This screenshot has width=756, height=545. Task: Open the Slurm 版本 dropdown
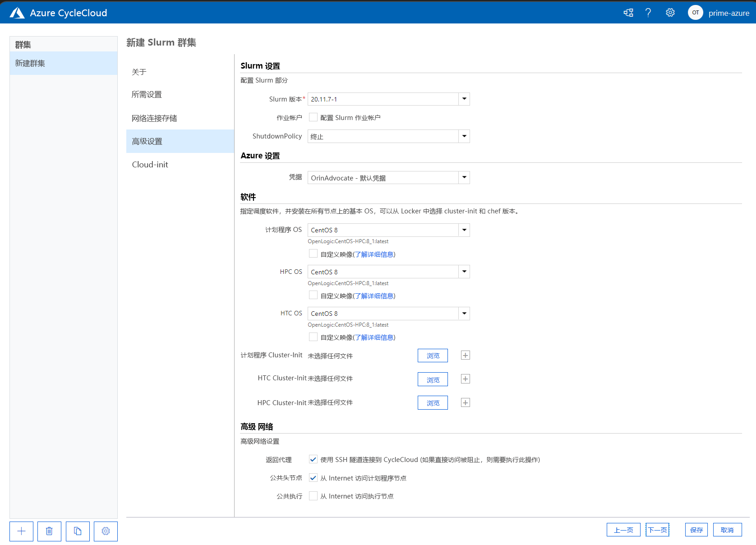(464, 99)
